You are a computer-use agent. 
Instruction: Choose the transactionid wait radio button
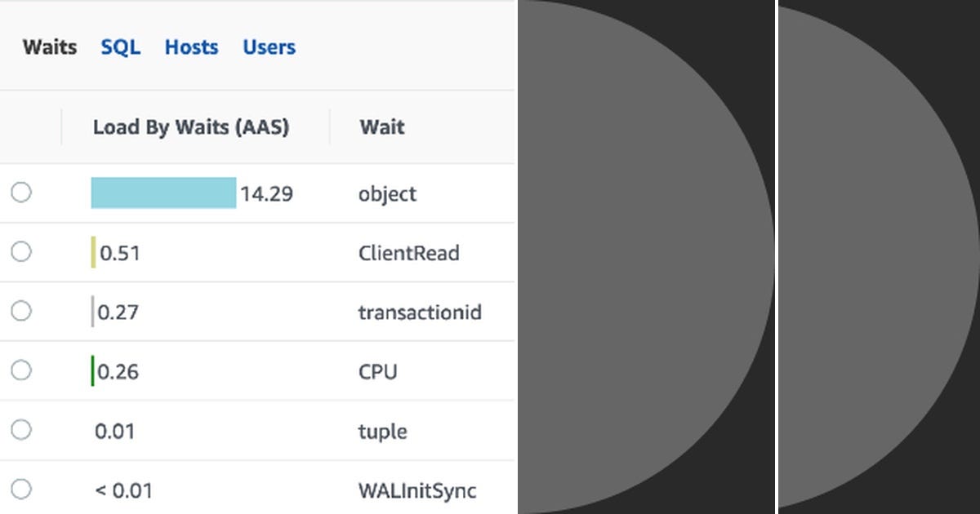tap(21, 311)
